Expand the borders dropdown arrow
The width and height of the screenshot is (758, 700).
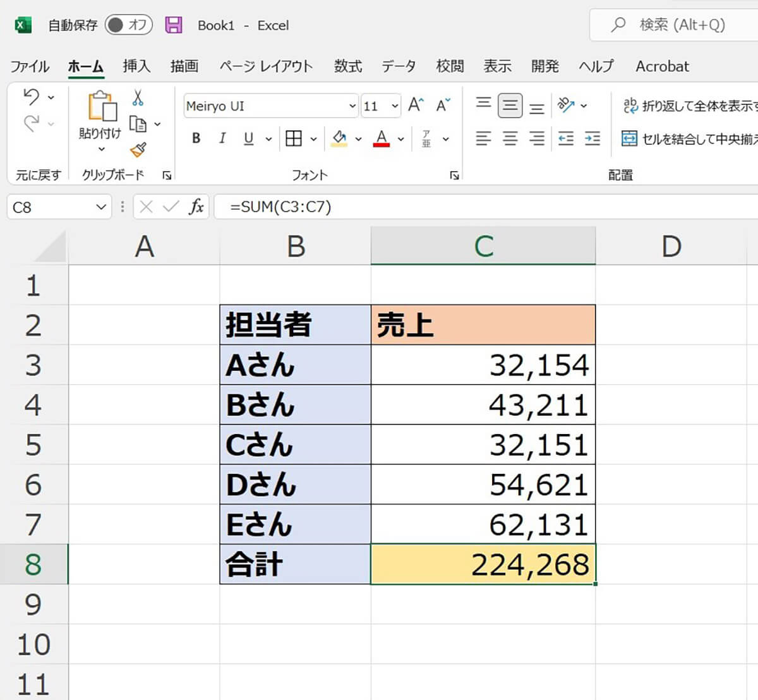[313, 139]
